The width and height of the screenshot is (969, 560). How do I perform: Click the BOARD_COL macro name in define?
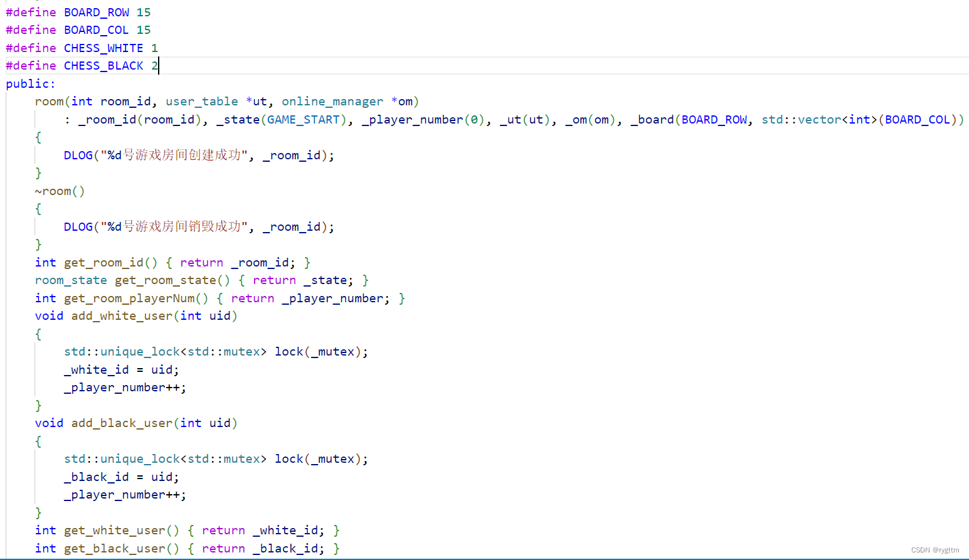pyautogui.click(x=97, y=29)
